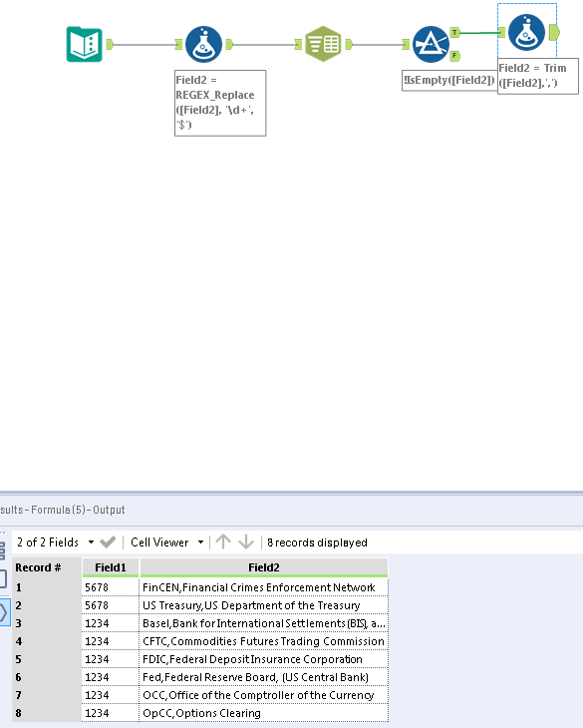This screenshot has height=728, width=583.
Task: Move to previous record with up arrow
Action: [223, 542]
